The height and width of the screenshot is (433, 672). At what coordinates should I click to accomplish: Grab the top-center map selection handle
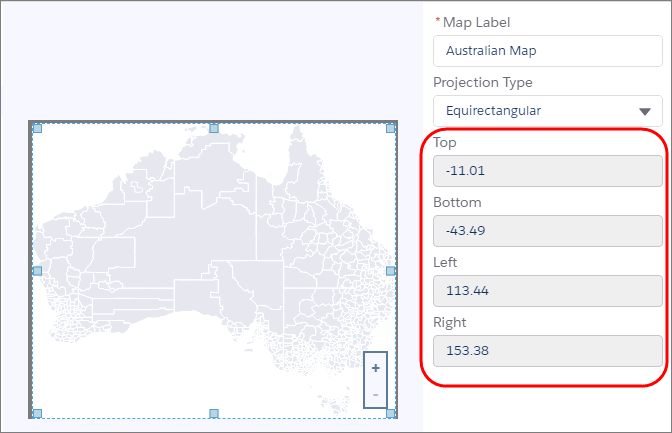coord(214,128)
